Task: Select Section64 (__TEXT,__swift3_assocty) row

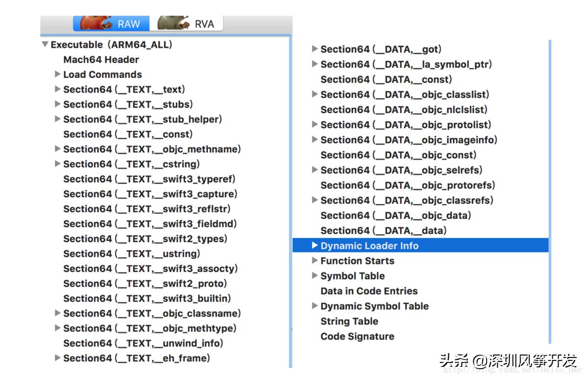Action: coord(150,269)
